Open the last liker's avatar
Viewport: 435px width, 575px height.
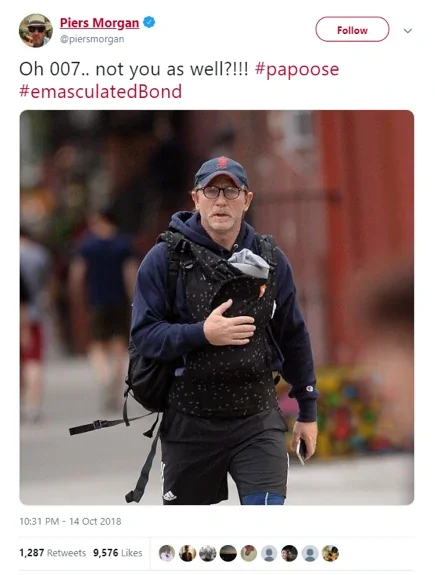point(330,553)
